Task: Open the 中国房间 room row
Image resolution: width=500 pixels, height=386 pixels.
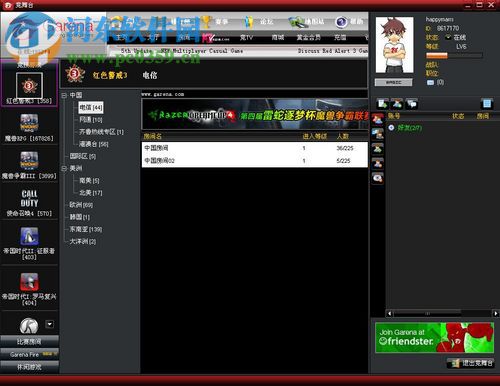Action: tap(255, 148)
